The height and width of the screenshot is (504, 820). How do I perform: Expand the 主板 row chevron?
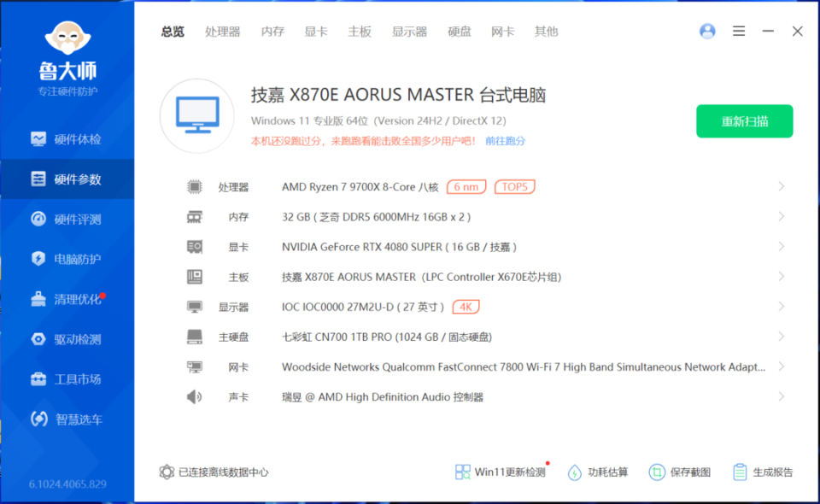(x=781, y=277)
